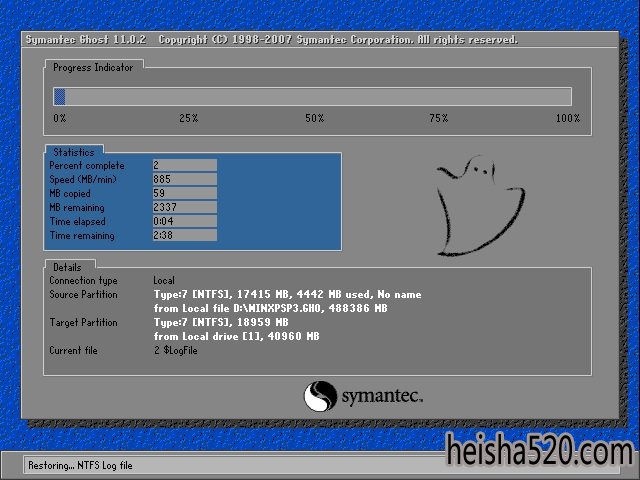The height and width of the screenshot is (480, 640).
Task: Click the Local drive [1] 40960 MB line
Action: click(237, 337)
